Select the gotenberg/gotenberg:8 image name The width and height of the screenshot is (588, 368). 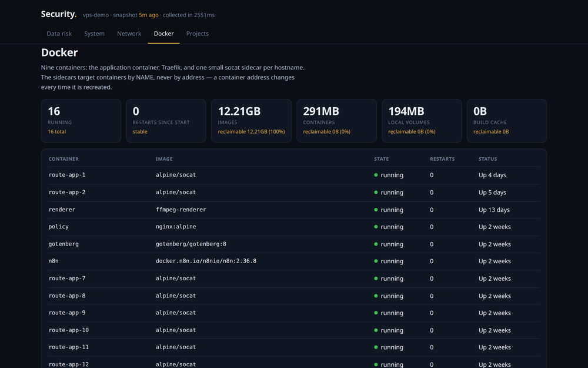(x=191, y=244)
